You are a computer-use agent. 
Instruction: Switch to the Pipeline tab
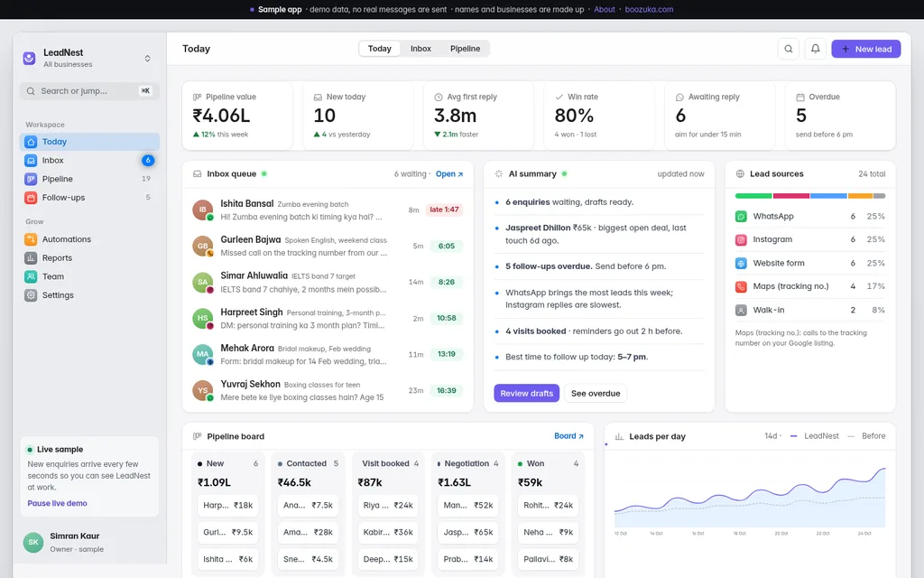pos(465,49)
